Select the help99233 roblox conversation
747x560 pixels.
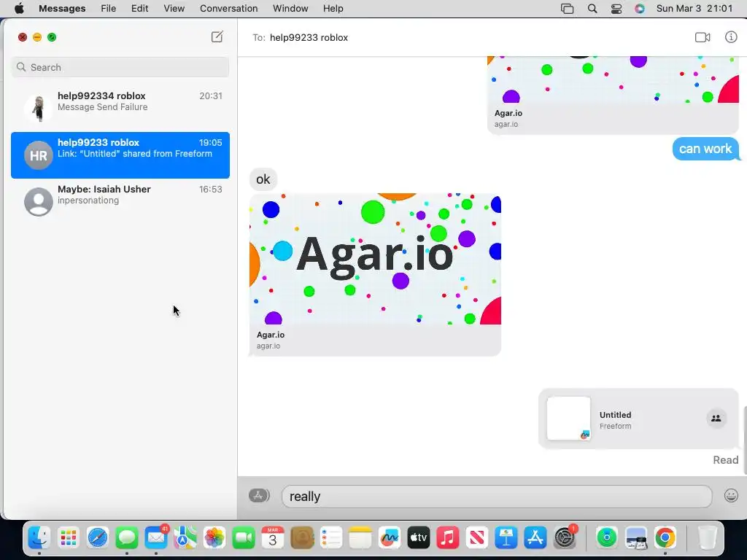click(x=120, y=155)
